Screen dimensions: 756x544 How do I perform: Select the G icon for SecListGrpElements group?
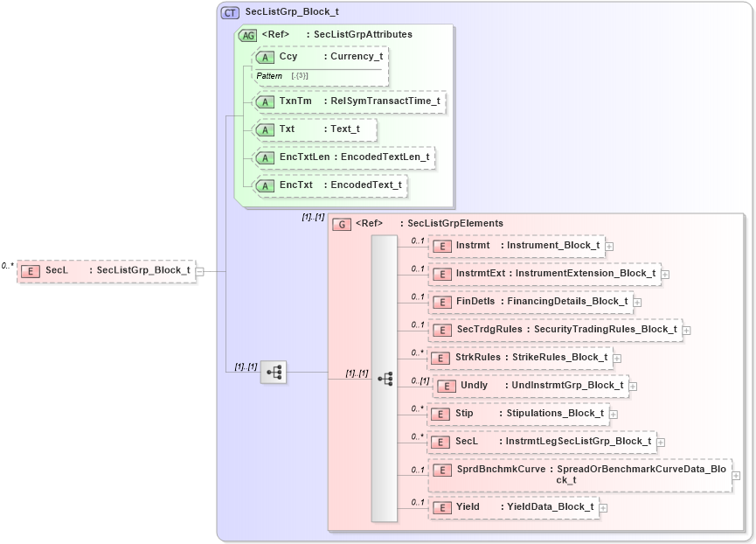click(x=342, y=223)
